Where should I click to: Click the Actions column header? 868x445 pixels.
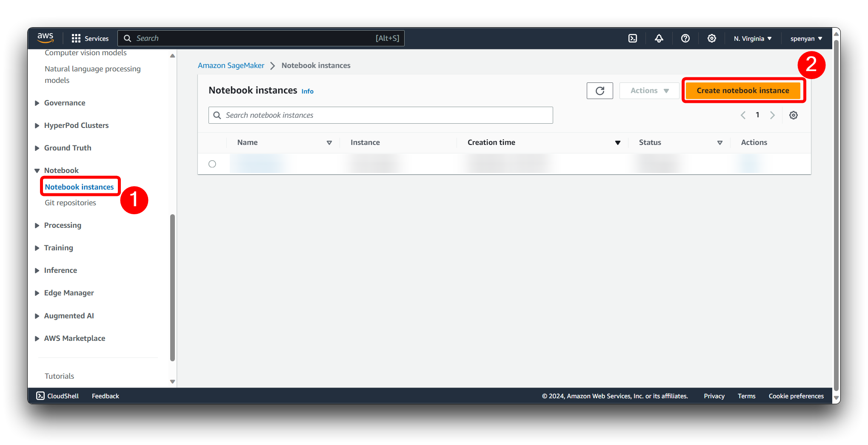tap(754, 143)
